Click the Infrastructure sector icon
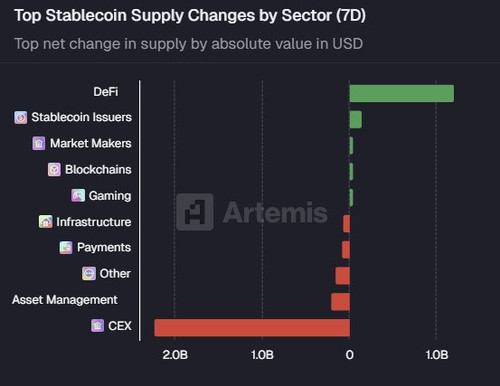500x386 pixels. click(46, 222)
